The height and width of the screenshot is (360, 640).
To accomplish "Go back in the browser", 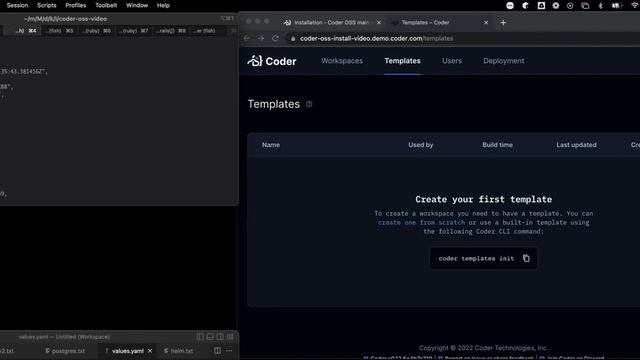I will (x=247, y=38).
